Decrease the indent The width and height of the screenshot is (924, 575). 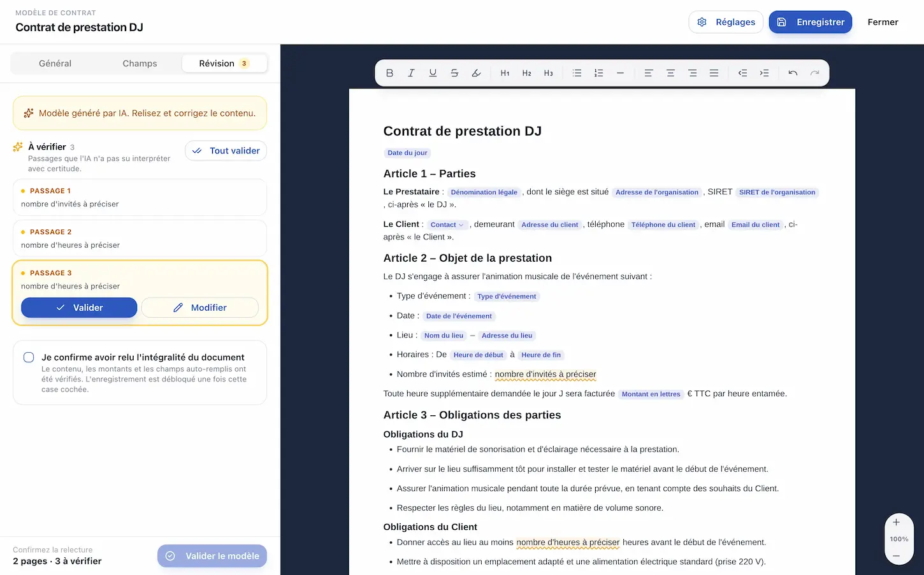pyautogui.click(x=742, y=73)
